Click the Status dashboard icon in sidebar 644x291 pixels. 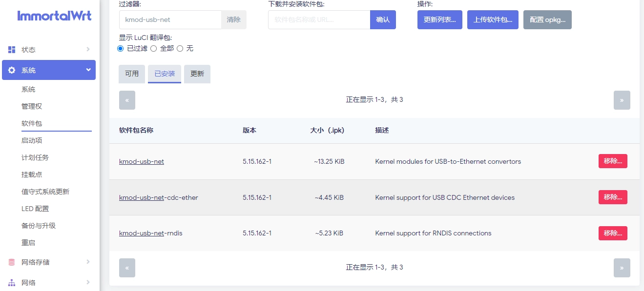point(12,49)
